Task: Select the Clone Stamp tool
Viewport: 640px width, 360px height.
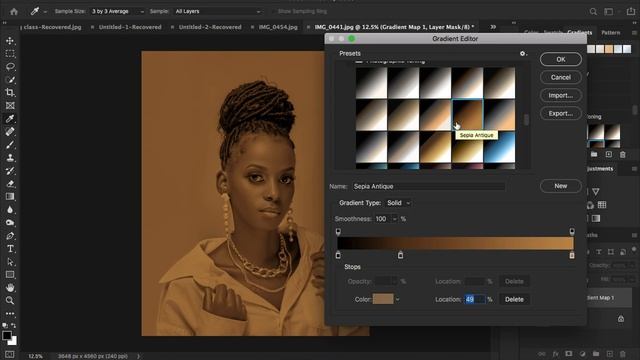Action: tap(10, 158)
